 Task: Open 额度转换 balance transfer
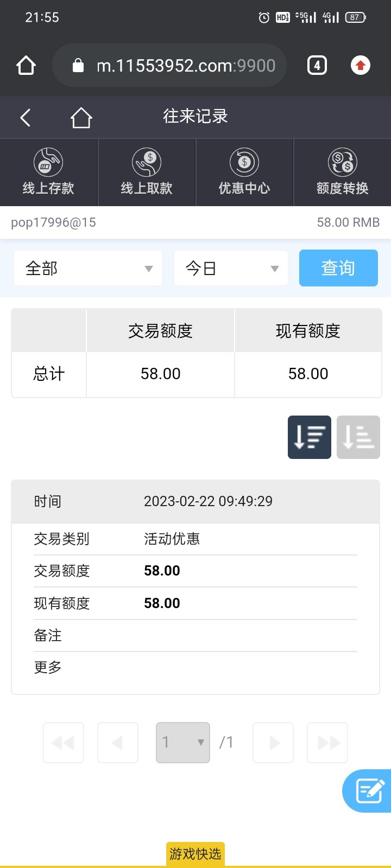(x=342, y=172)
